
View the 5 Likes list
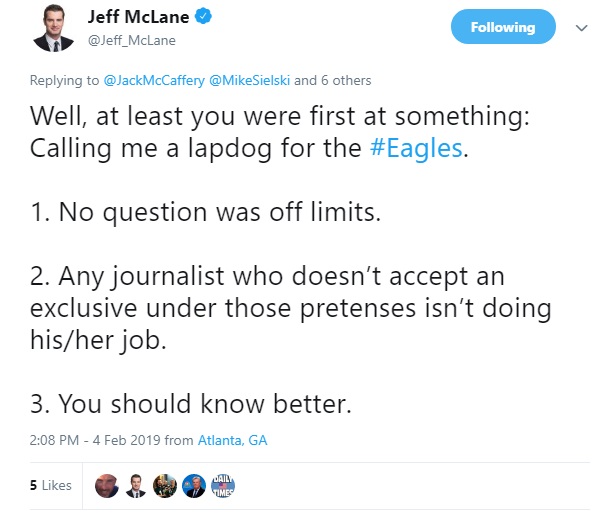point(50,486)
